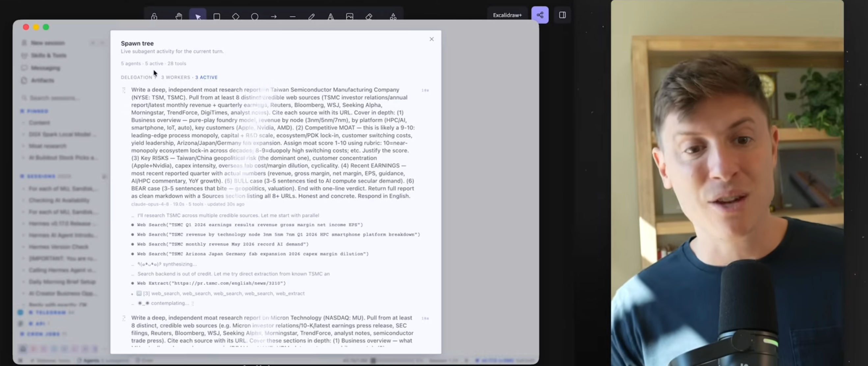Screen dimensions: 868x366
Task: Select the Hand pan tool
Action: tap(178, 16)
